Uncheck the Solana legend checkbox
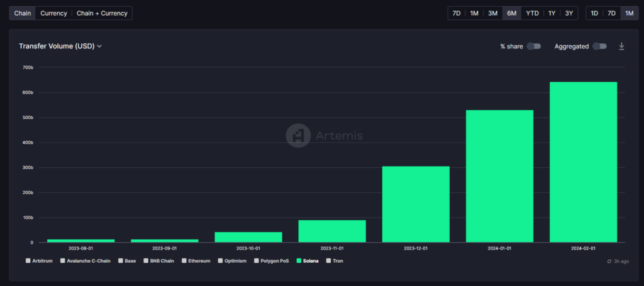The image size is (644, 286). pyautogui.click(x=299, y=260)
